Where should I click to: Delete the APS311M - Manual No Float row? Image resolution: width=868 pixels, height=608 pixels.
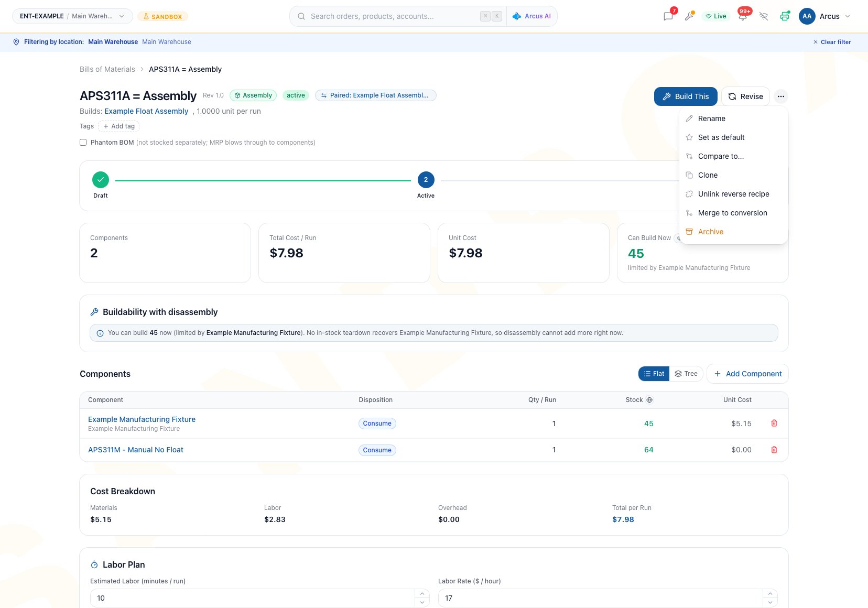point(774,450)
